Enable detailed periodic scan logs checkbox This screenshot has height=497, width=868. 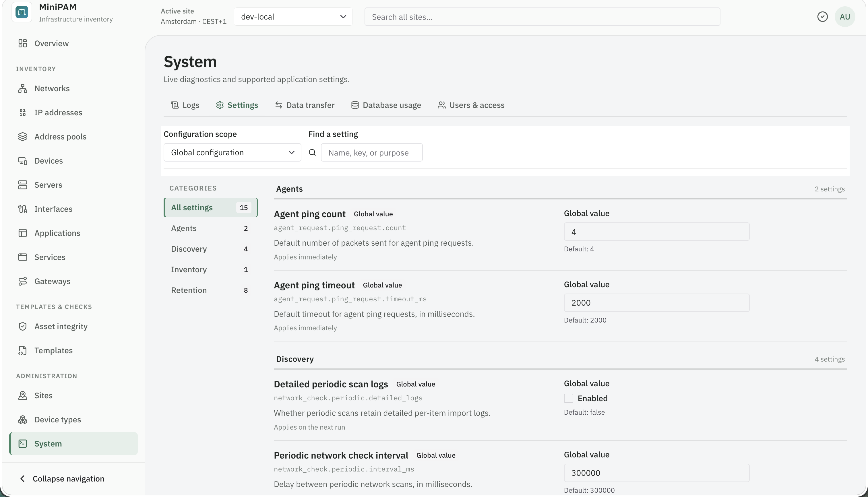(x=569, y=398)
